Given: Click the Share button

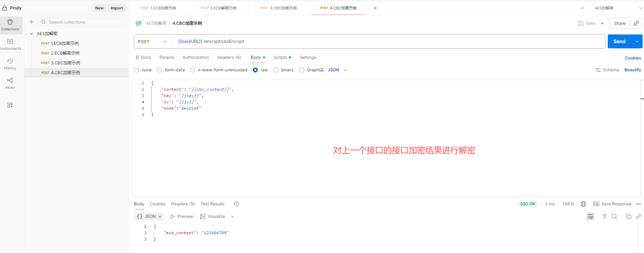Looking at the screenshot, I should pos(620,23).
